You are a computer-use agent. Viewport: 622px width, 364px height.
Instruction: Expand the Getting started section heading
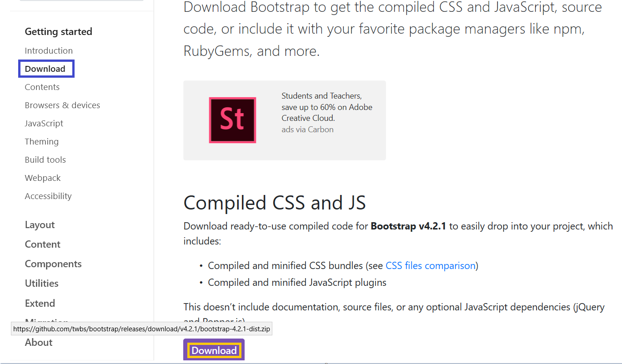[x=59, y=32]
